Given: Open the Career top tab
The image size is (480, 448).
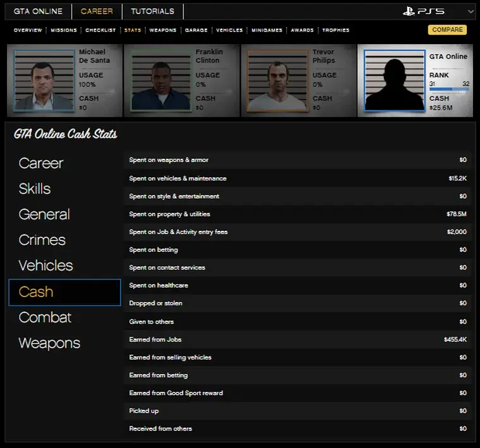Looking at the screenshot, I should [x=97, y=11].
